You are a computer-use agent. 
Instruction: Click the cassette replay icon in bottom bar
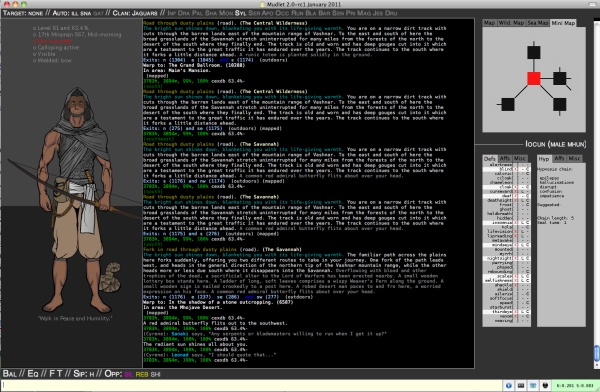point(521,385)
